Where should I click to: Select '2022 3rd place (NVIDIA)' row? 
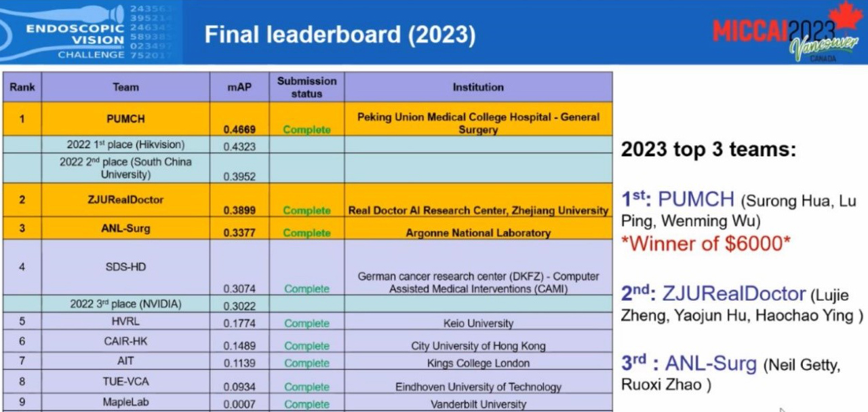click(x=307, y=304)
